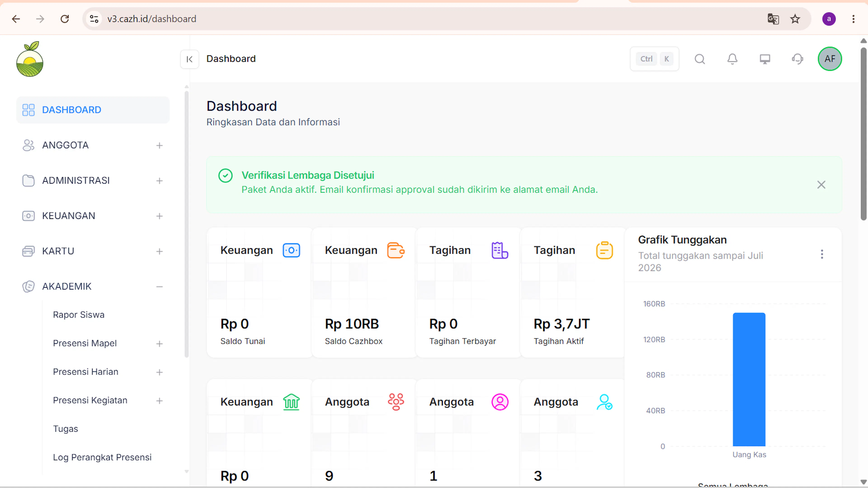The height and width of the screenshot is (488, 868).
Task: Expand the ANGGOTA menu plus
Action: pos(159,145)
